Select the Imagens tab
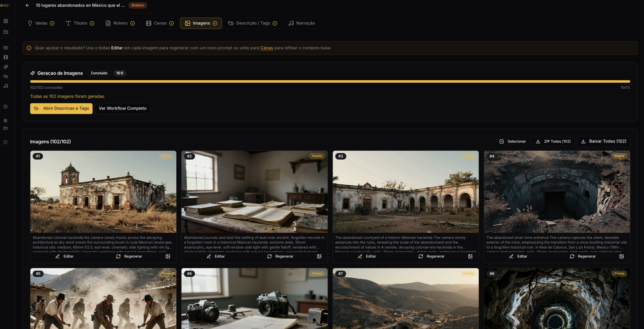The image size is (644, 329). point(201,23)
